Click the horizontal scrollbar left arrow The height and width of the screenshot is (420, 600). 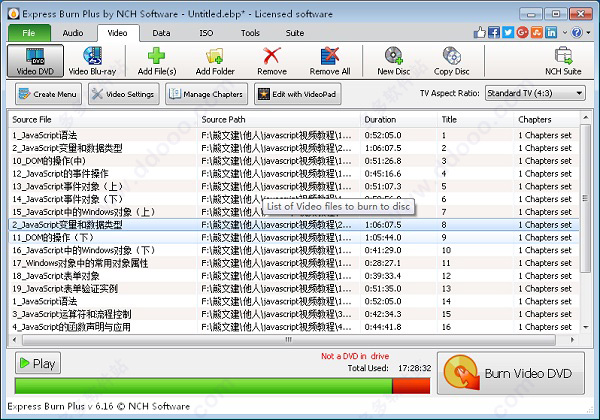(15, 340)
